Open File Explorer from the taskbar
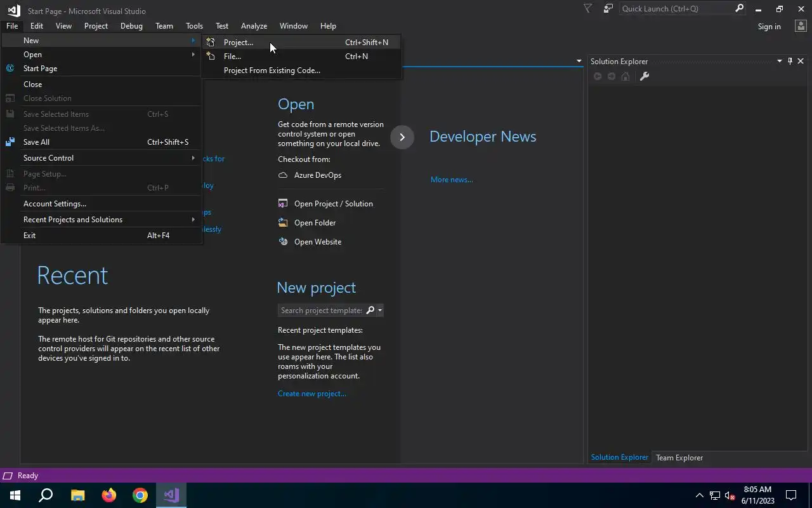 pos(77,495)
